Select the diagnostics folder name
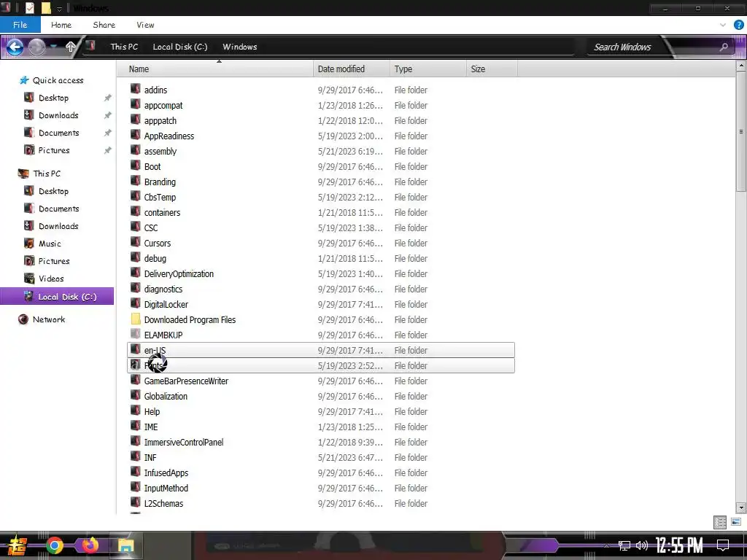Viewport: 747px width, 560px height. pyautogui.click(x=163, y=289)
